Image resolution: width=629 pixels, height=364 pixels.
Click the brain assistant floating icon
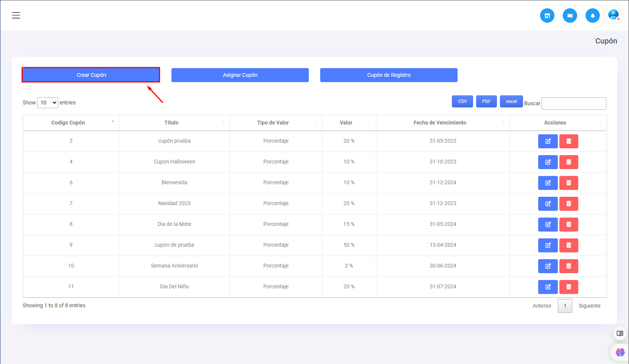(x=620, y=352)
